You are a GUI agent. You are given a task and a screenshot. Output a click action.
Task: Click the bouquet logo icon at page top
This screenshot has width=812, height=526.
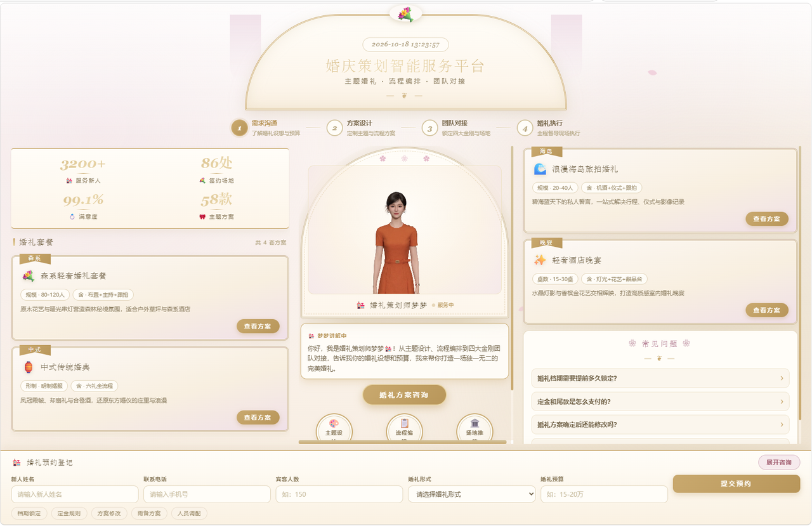tap(405, 14)
